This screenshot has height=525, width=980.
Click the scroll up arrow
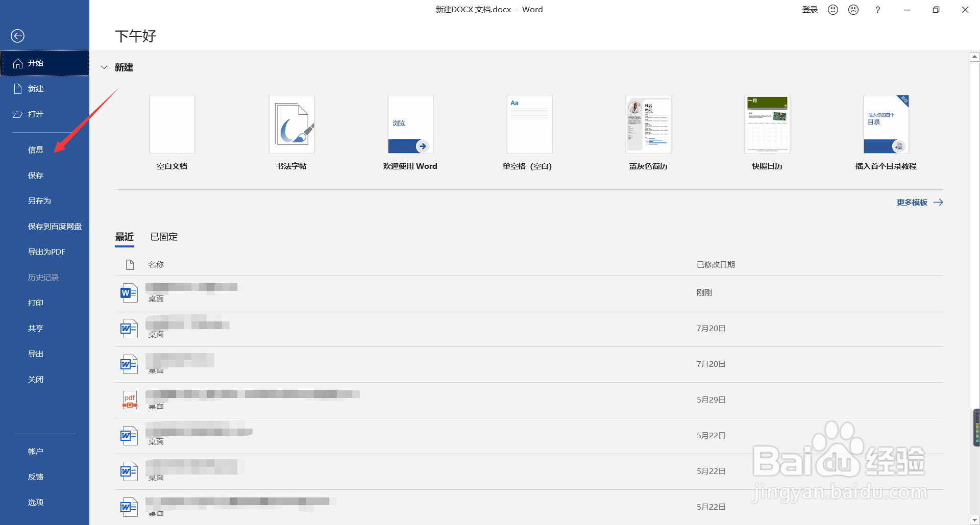(x=975, y=57)
